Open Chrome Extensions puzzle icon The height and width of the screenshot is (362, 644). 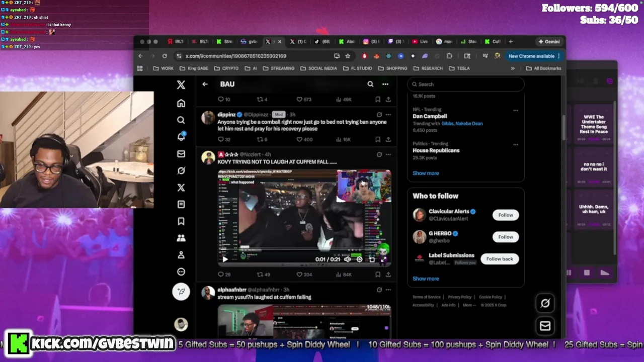[449, 56]
